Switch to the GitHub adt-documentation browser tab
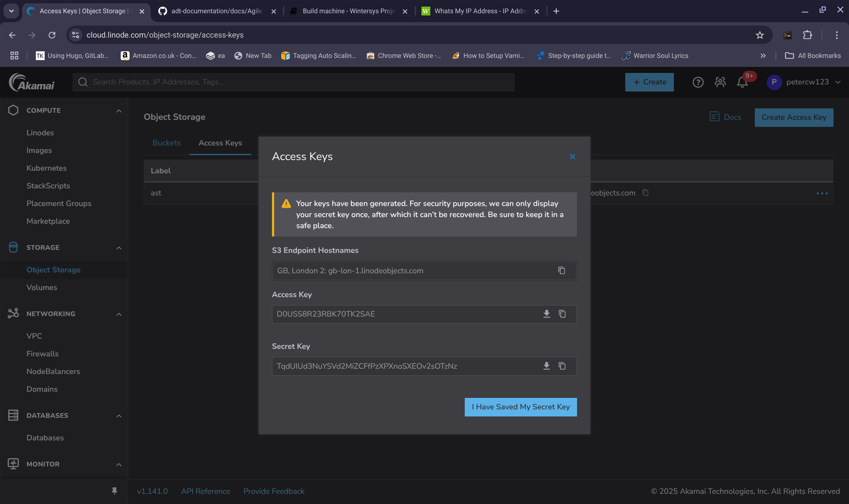849x504 pixels. tap(217, 11)
